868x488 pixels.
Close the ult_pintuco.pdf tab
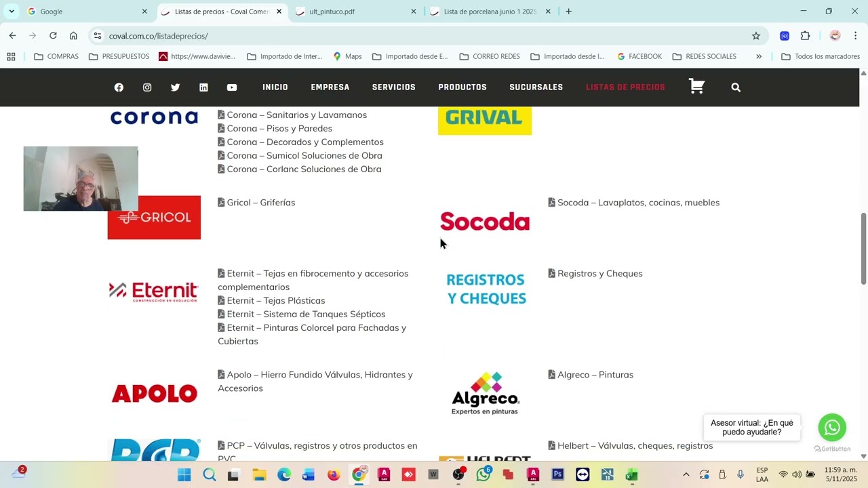point(414,12)
